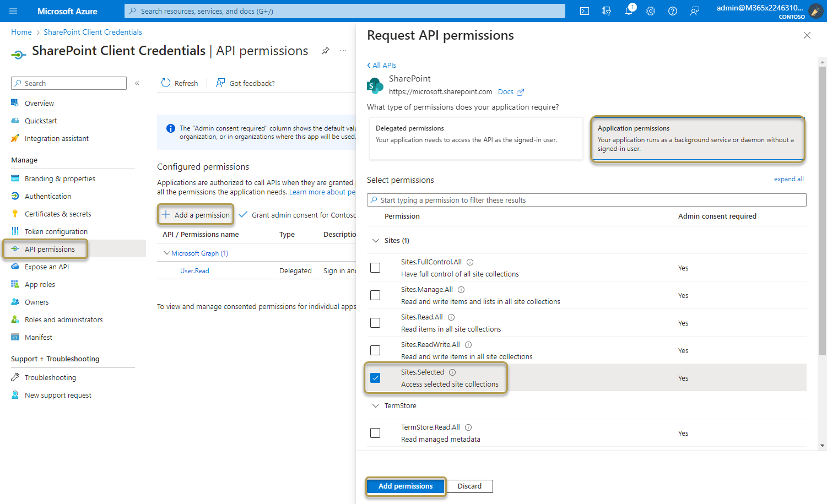Open the Certificates & secrets section
Viewport: 827px width, 504px height.
pyautogui.click(x=57, y=213)
